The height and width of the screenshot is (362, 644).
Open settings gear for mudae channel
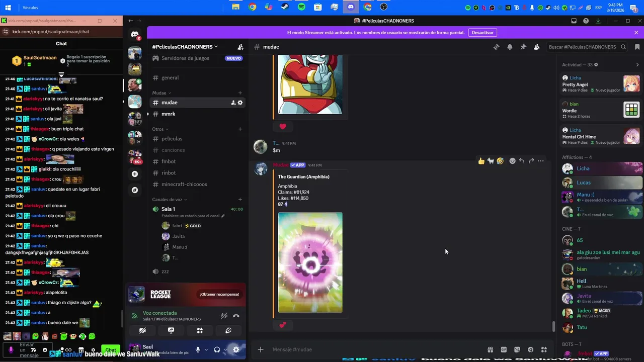tap(240, 103)
